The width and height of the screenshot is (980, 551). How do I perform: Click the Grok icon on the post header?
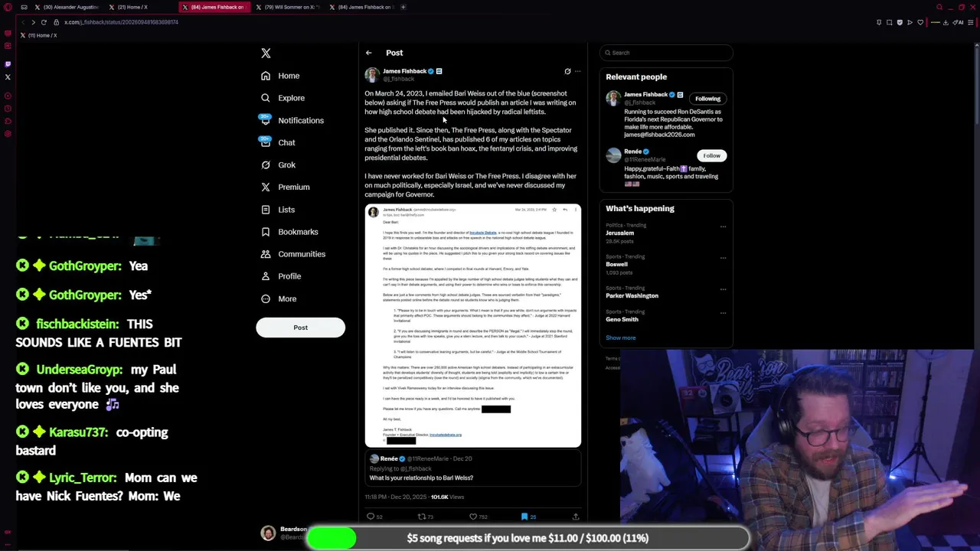(x=567, y=71)
